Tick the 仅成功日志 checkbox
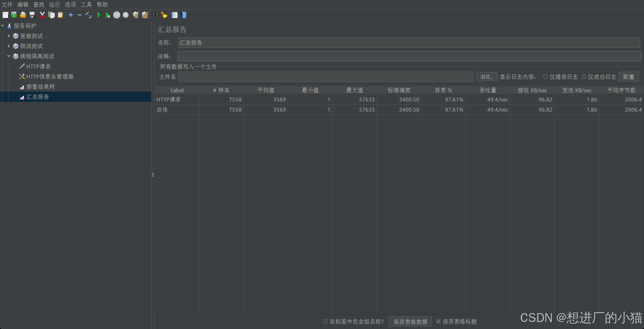This screenshot has width=644, height=329. [583, 77]
